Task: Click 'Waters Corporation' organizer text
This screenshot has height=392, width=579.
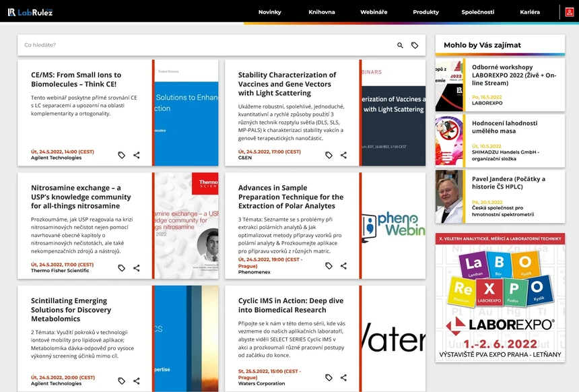Action: (261, 383)
